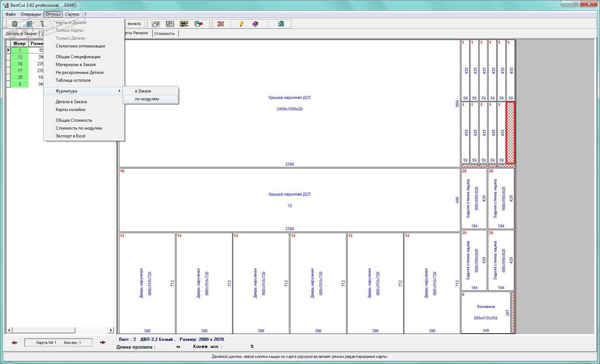Open the Сервис menu
600x364 pixels.
pyautogui.click(x=72, y=14)
